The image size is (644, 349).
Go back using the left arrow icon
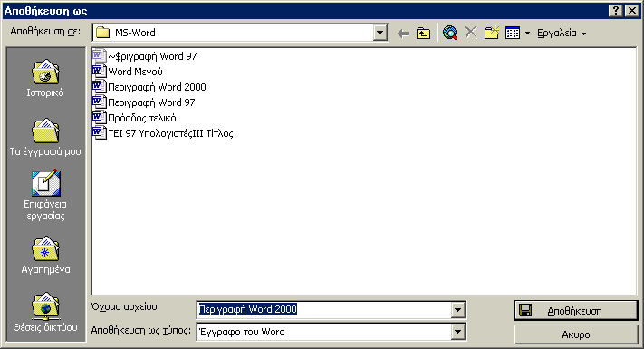(x=403, y=34)
